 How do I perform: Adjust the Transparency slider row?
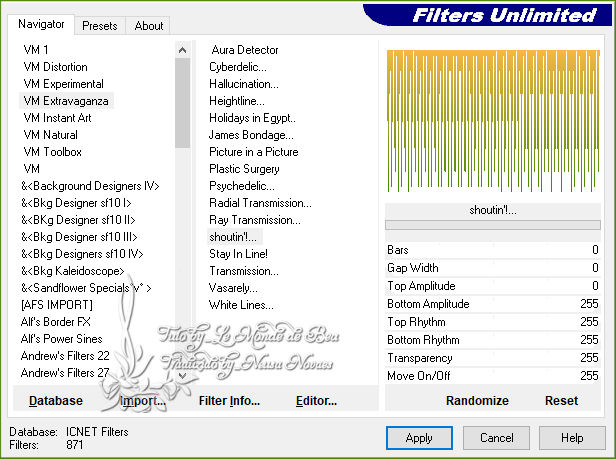click(493, 358)
